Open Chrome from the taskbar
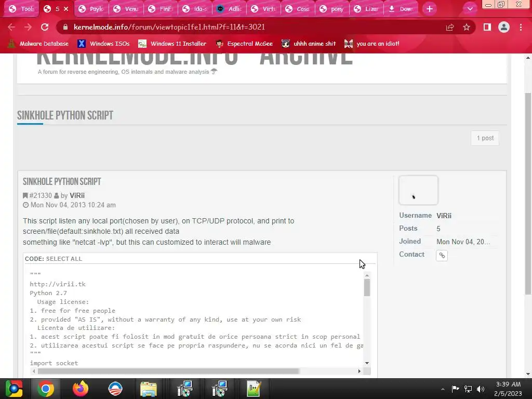The image size is (532, 399). (x=46, y=389)
